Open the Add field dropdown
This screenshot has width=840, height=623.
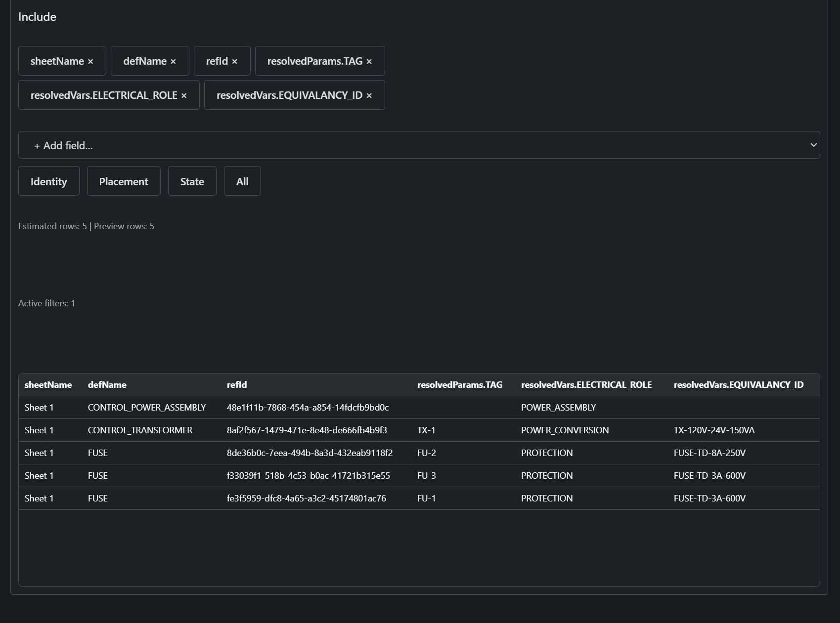click(419, 145)
